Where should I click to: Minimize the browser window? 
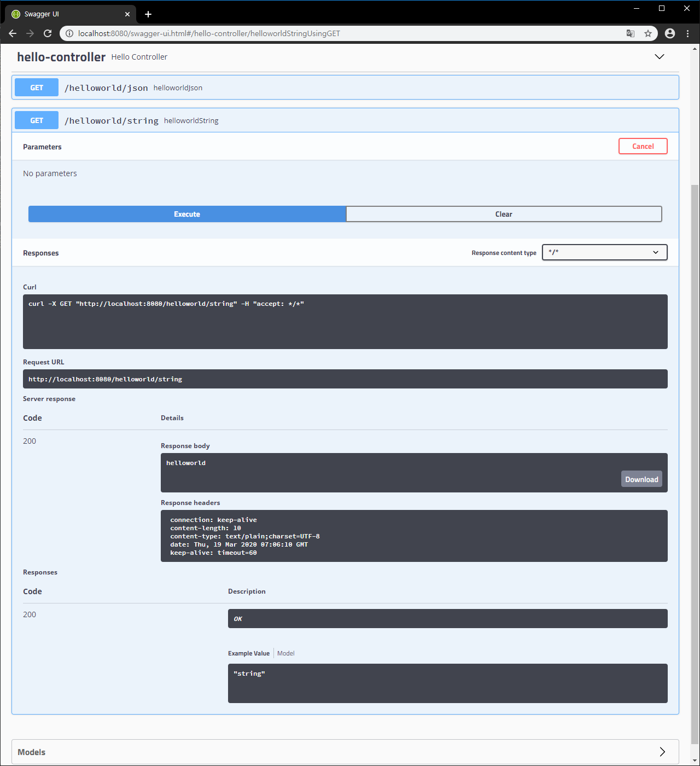pos(637,8)
